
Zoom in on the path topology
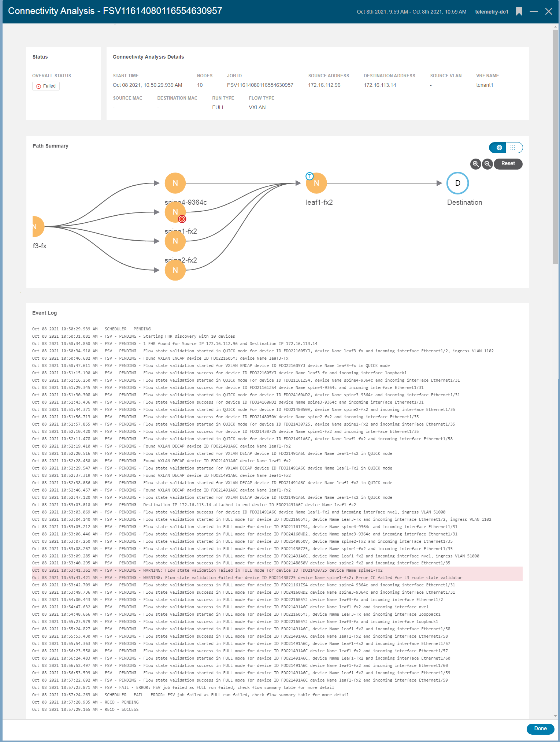click(x=475, y=164)
